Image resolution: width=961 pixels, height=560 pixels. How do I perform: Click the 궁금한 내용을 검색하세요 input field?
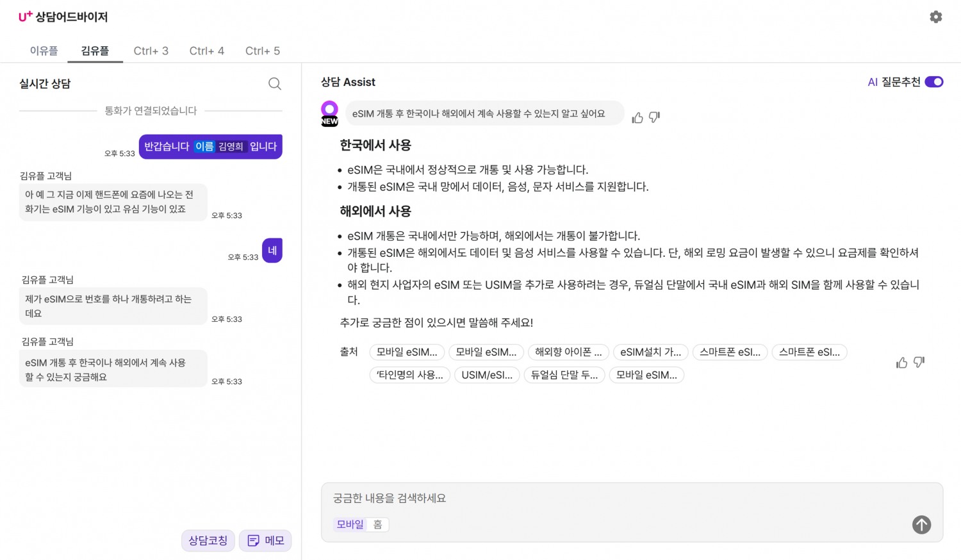tap(448, 498)
